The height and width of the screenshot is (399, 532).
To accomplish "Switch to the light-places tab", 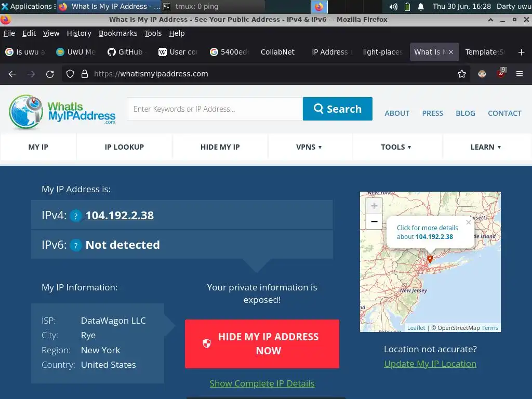I will pyautogui.click(x=383, y=52).
